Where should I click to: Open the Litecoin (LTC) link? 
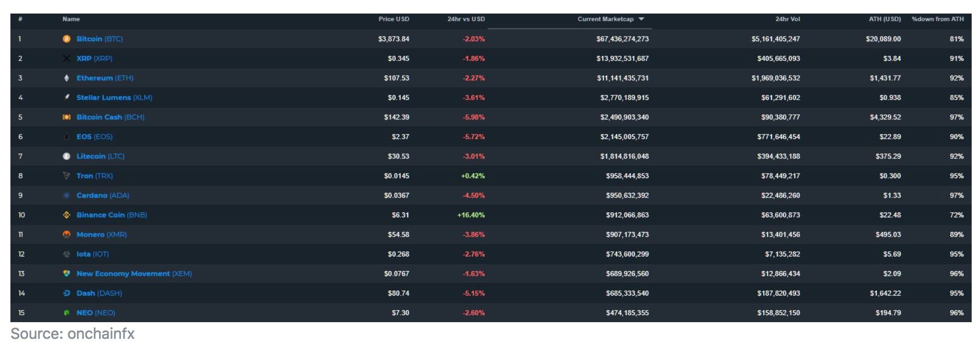tap(101, 156)
